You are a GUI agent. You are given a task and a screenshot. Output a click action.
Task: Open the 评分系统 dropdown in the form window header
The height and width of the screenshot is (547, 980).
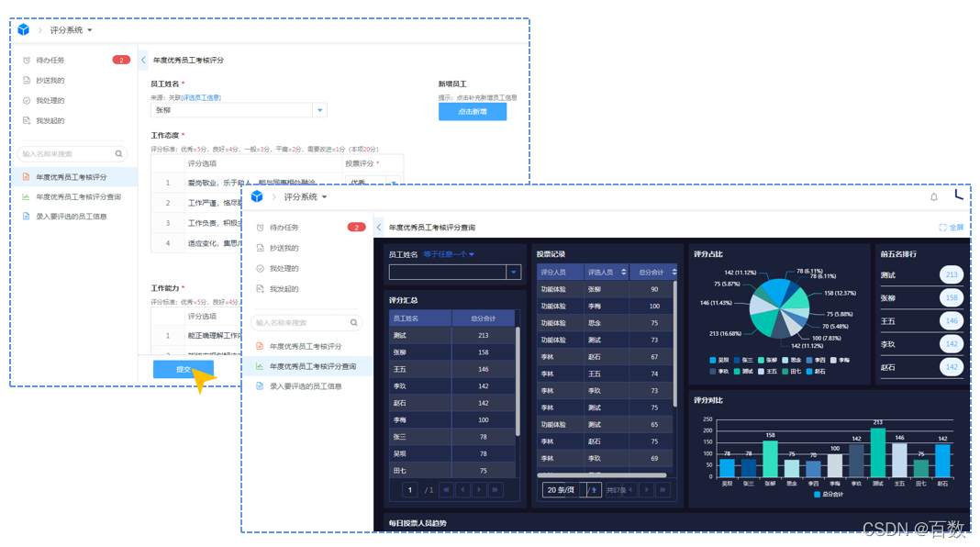(72, 30)
